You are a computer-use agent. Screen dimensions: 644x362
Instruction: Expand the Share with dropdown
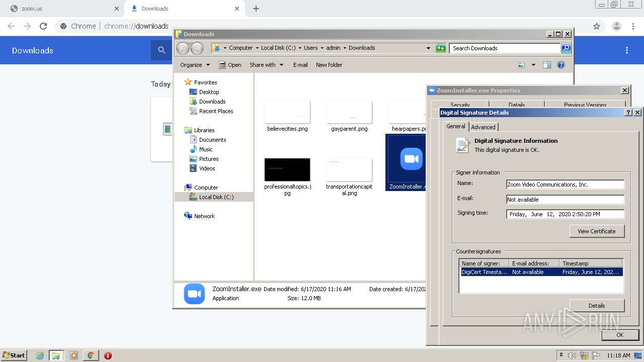[x=267, y=65]
